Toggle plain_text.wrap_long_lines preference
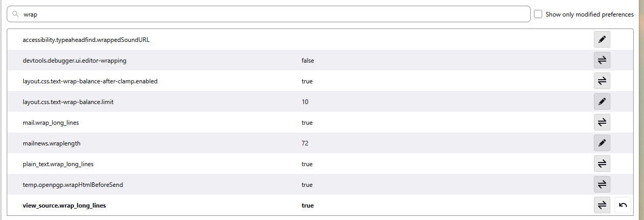The width and height of the screenshot is (644, 220). click(x=602, y=164)
